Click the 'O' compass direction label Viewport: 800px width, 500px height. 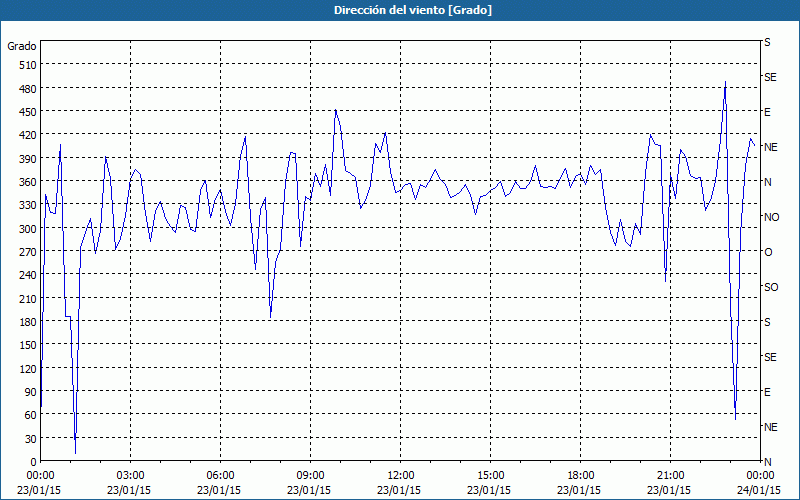click(x=768, y=252)
